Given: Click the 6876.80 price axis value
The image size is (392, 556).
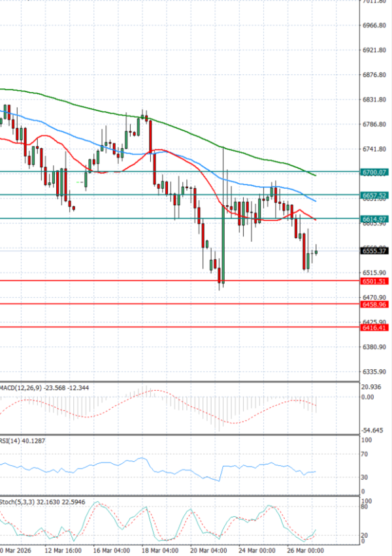Looking at the screenshot, I should pos(374,75).
